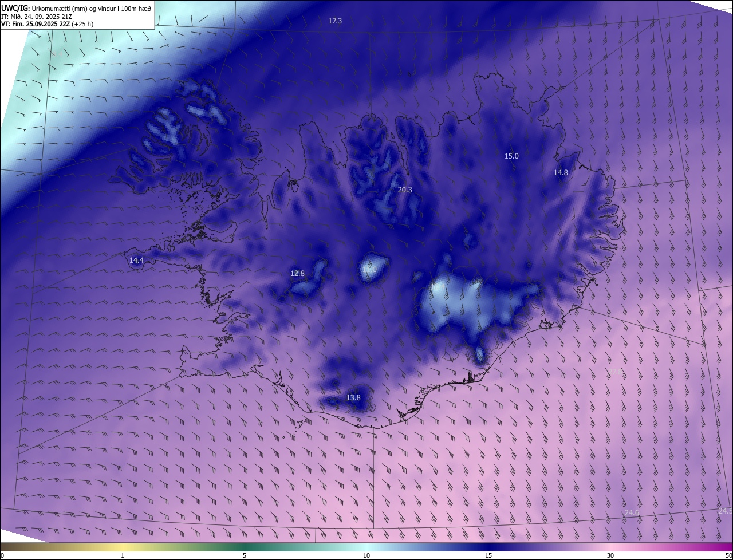Click the UWC/IG Úrkomumætti title line

click(x=76, y=7)
